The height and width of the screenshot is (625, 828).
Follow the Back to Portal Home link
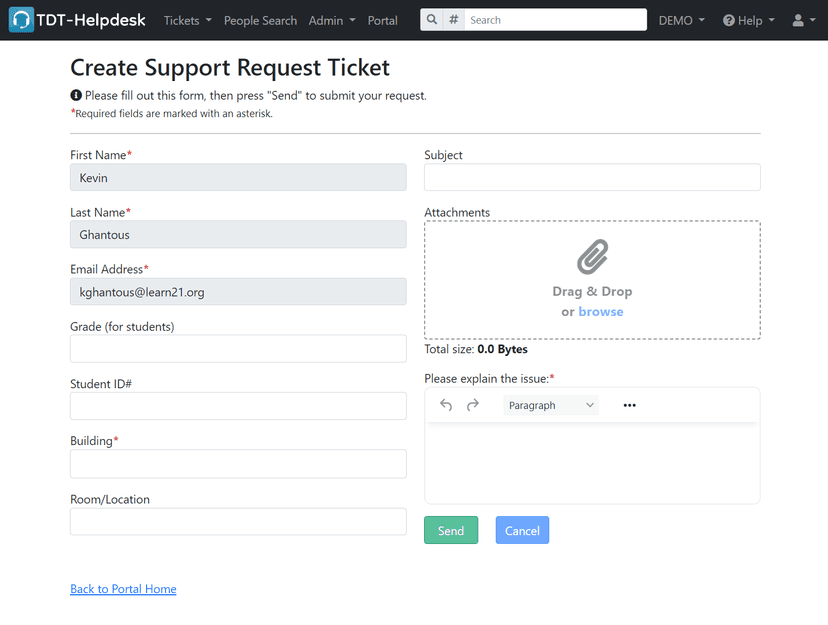pyautogui.click(x=123, y=589)
